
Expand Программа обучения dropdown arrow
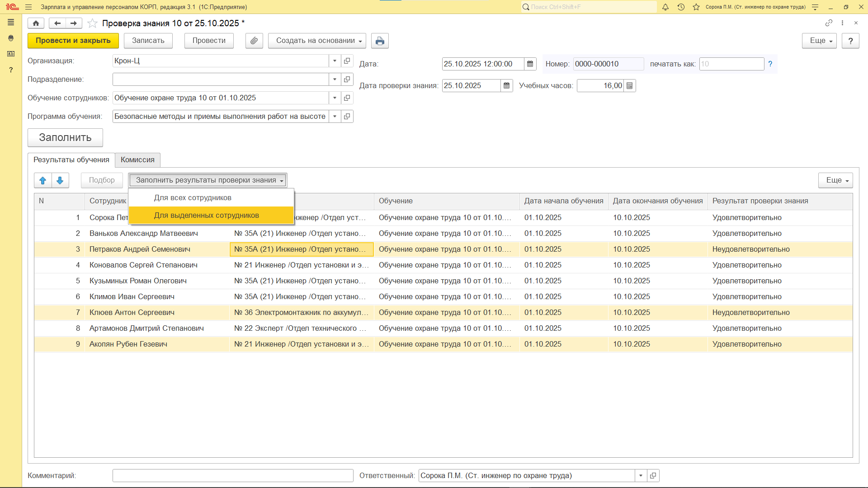point(335,117)
